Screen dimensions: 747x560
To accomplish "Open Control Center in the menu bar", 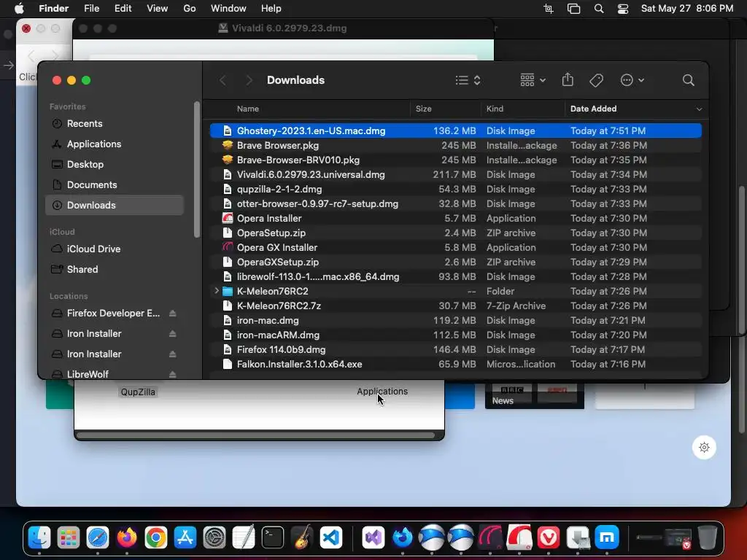I will [x=623, y=9].
